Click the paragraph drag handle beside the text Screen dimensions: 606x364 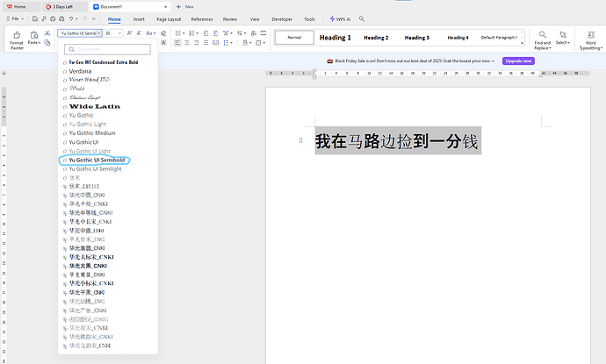pos(300,140)
